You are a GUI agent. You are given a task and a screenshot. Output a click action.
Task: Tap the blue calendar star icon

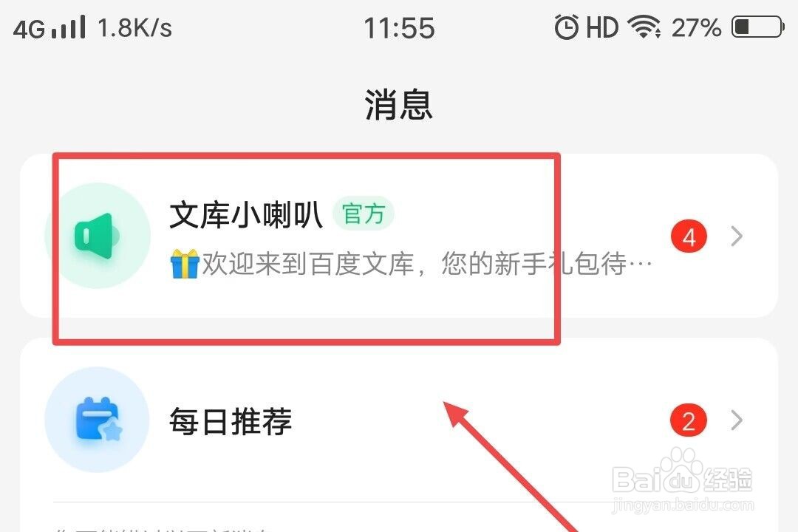(x=98, y=420)
